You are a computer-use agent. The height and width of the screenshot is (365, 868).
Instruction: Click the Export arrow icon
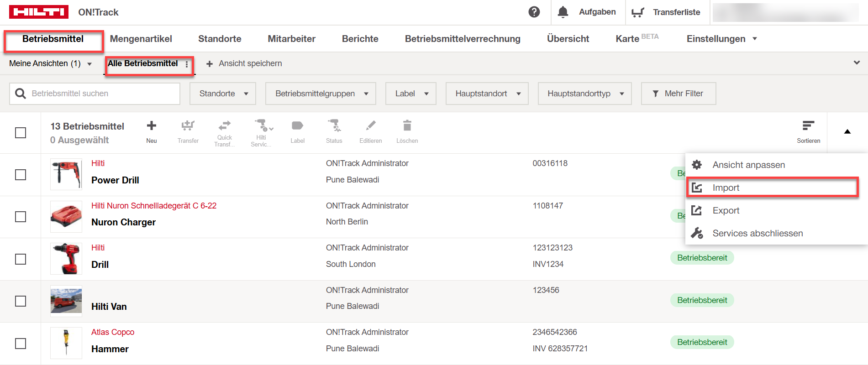tap(697, 210)
